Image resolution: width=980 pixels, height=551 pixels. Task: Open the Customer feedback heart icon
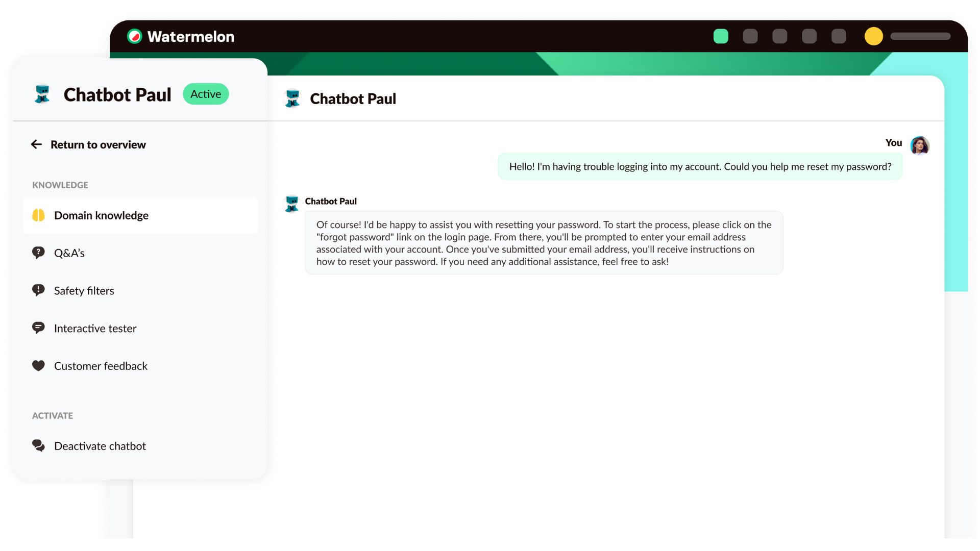coord(38,366)
